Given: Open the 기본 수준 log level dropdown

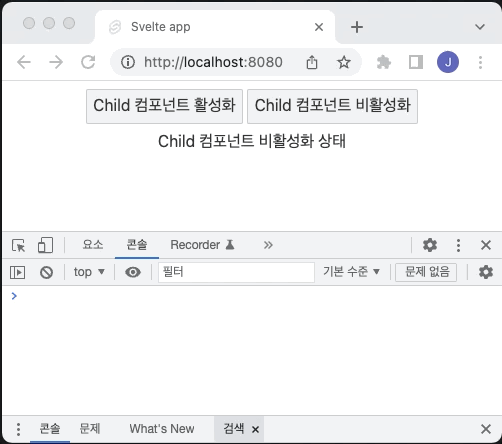Looking at the screenshot, I should pos(351,272).
